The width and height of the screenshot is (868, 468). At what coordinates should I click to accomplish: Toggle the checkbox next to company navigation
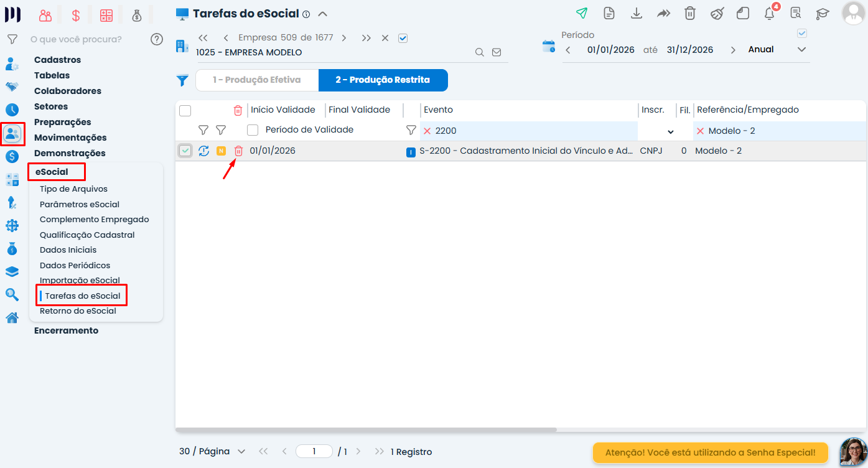(x=403, y=38)
